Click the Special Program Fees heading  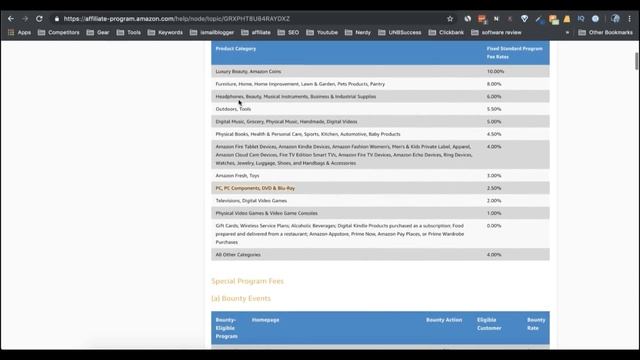click(x=247, y=281)
